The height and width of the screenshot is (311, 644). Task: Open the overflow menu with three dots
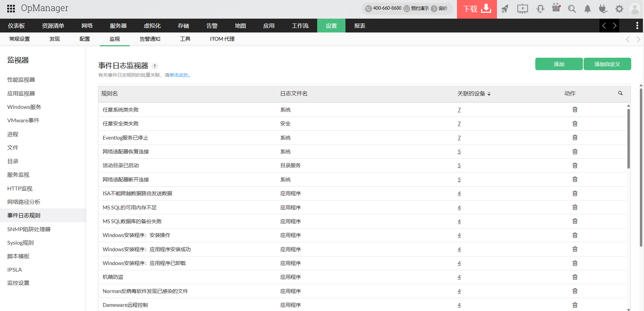pyautogui.click(x=637, y=25)
